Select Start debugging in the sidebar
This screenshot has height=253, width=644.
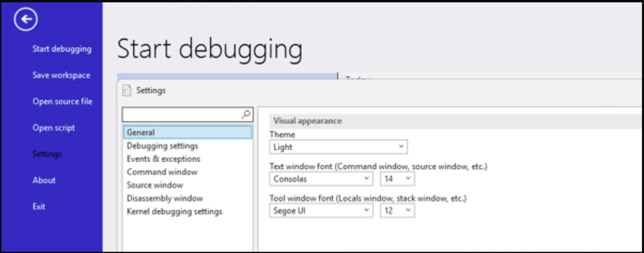point(62,49)
